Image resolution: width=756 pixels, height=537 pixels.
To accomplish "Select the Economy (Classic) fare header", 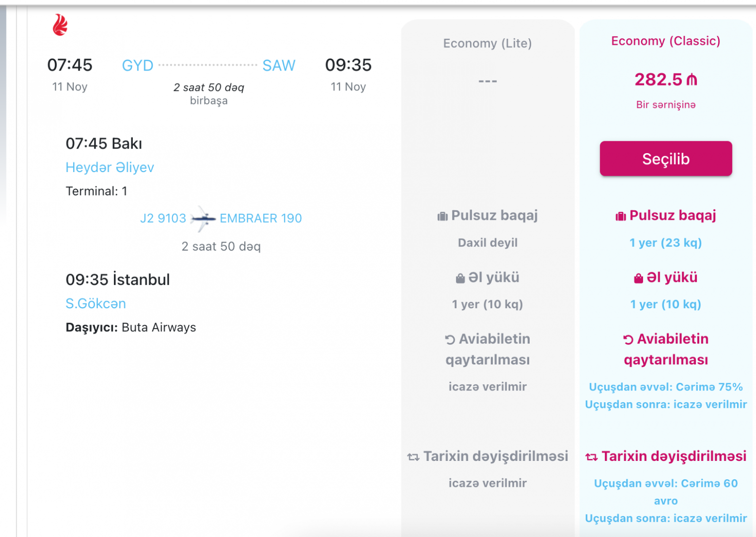I will (x=665, y=41).
